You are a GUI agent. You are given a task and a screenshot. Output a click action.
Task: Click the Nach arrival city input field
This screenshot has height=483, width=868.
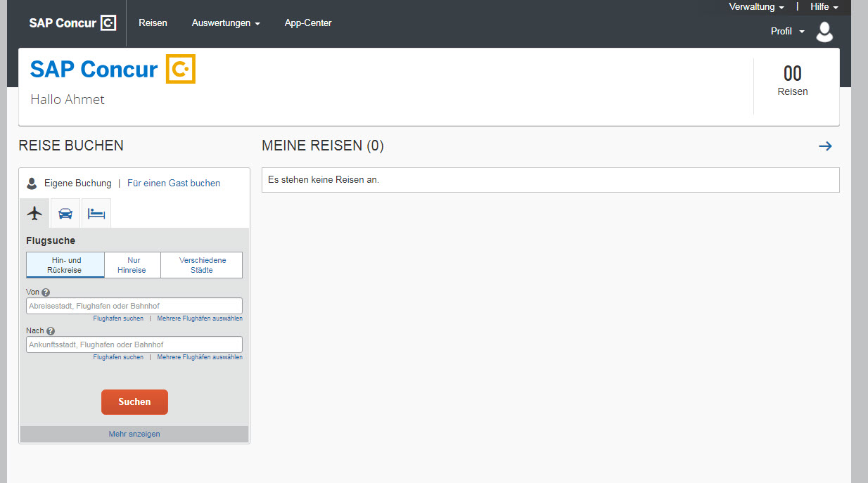point(134,344)
